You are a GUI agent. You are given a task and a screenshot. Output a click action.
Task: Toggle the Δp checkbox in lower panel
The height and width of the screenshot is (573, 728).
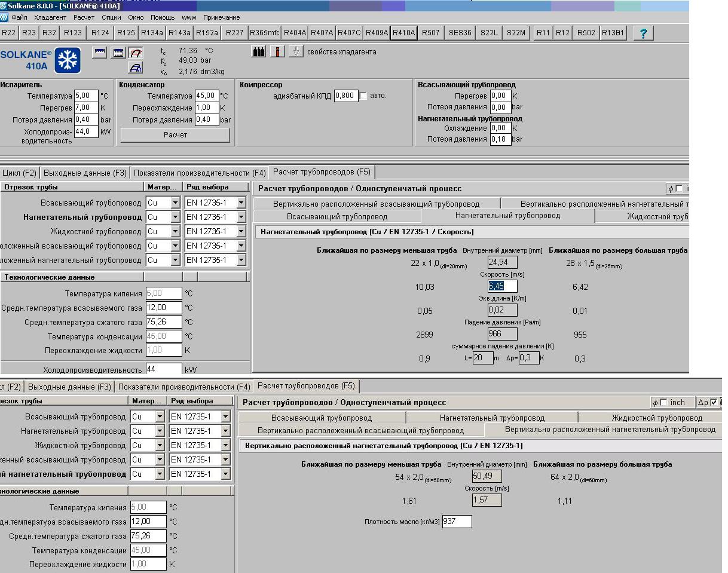point(714,403)
